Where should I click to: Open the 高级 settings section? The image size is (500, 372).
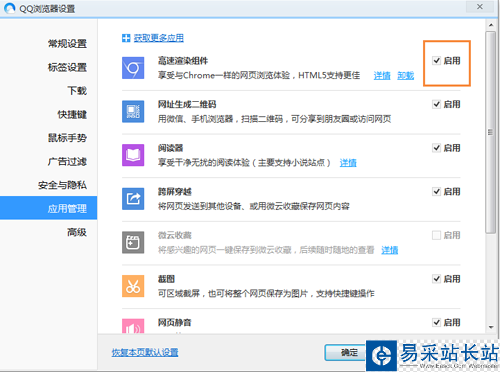(x=77, y=232)
